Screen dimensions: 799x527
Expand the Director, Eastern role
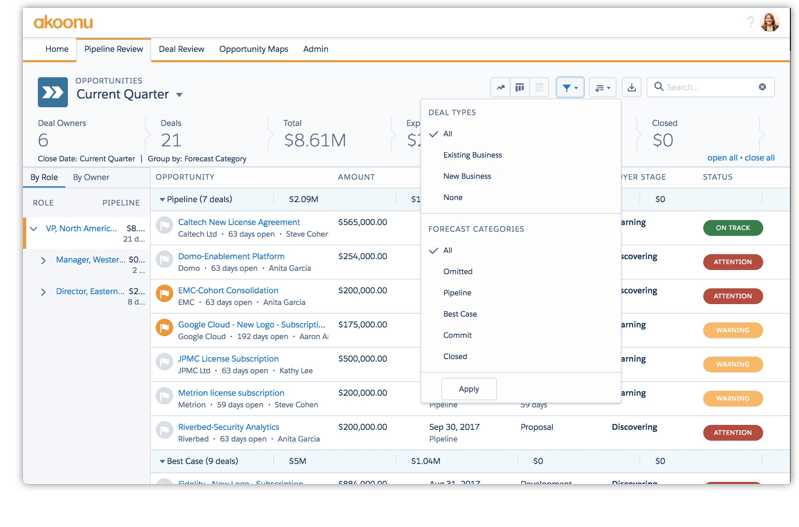click(x=43, y=292)
